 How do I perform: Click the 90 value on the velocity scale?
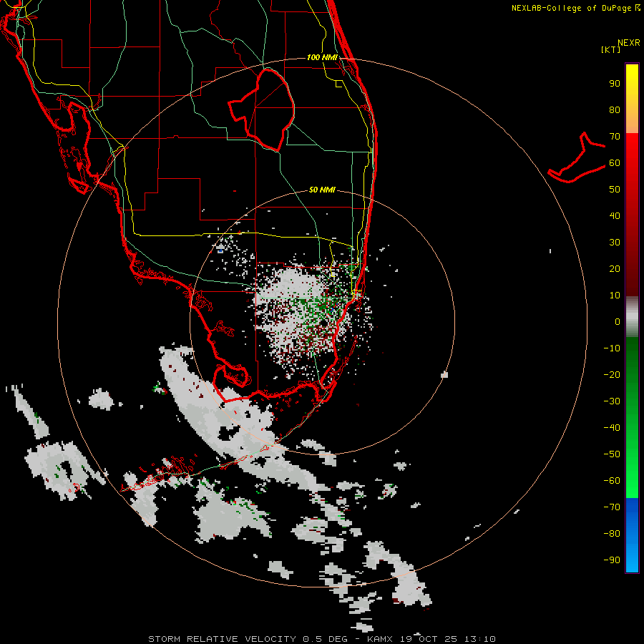[x=615, y=84]
